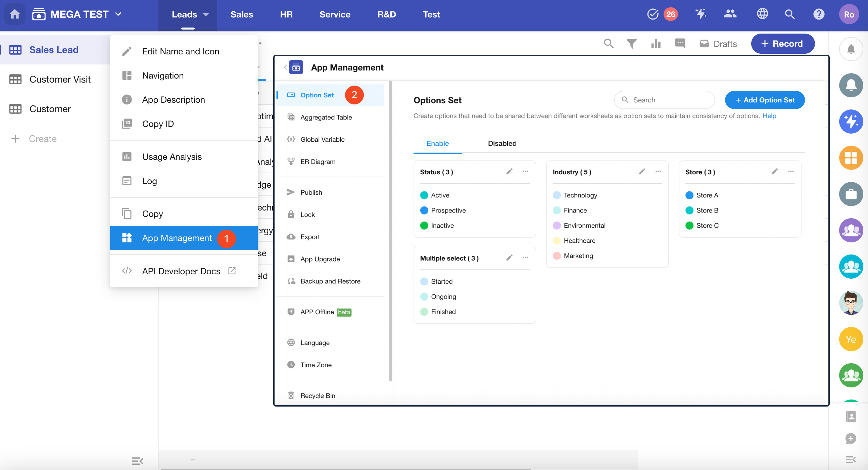Click the globe icon in top bar

[762, 14]
